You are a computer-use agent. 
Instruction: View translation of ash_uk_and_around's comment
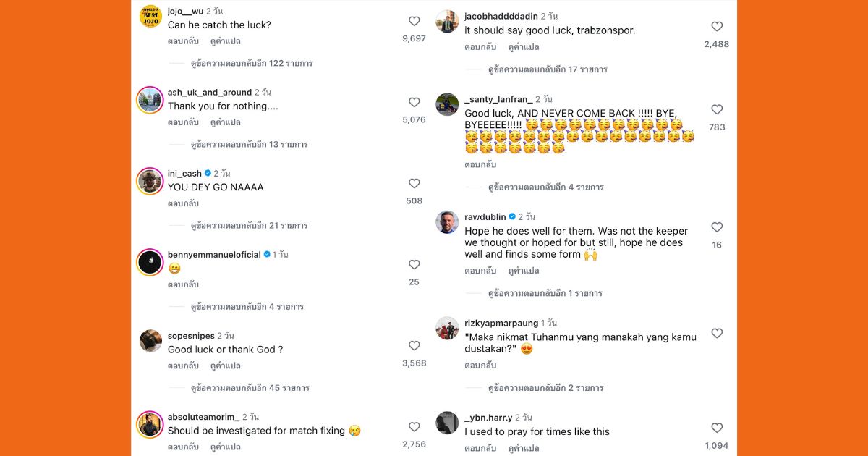pos(225,122)
